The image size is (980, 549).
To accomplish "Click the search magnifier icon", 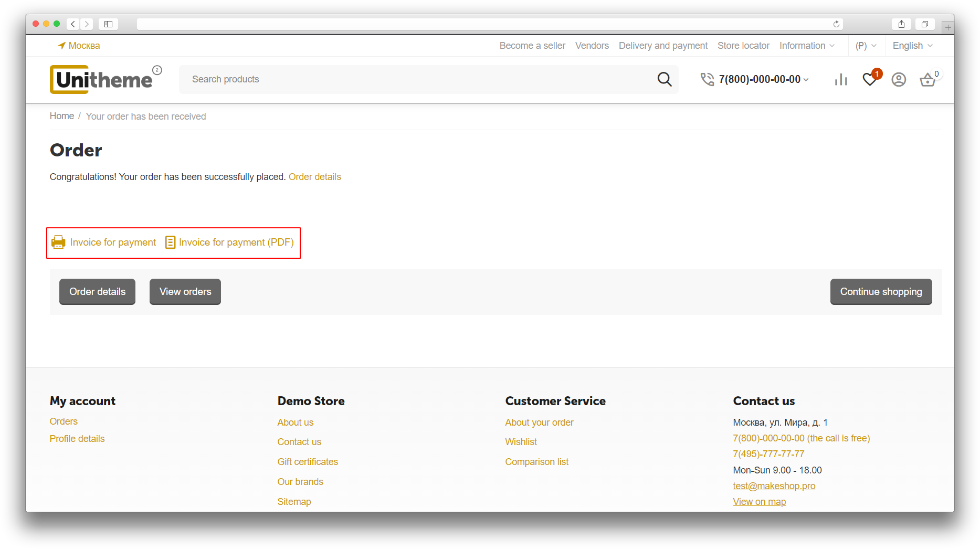I will click(x=664, y=79).
